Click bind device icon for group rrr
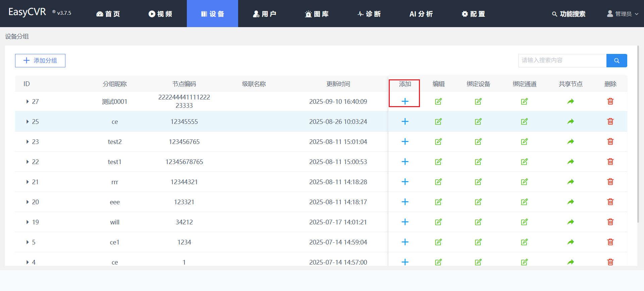Screen dimensions: 644x291 point(478,182)
